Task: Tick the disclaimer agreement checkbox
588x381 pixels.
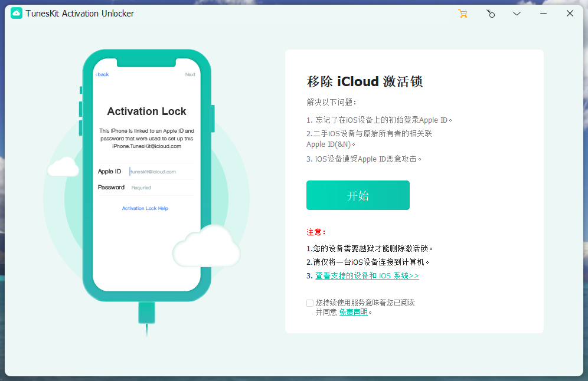Action: pyautogui.click(x=310, y=303)
